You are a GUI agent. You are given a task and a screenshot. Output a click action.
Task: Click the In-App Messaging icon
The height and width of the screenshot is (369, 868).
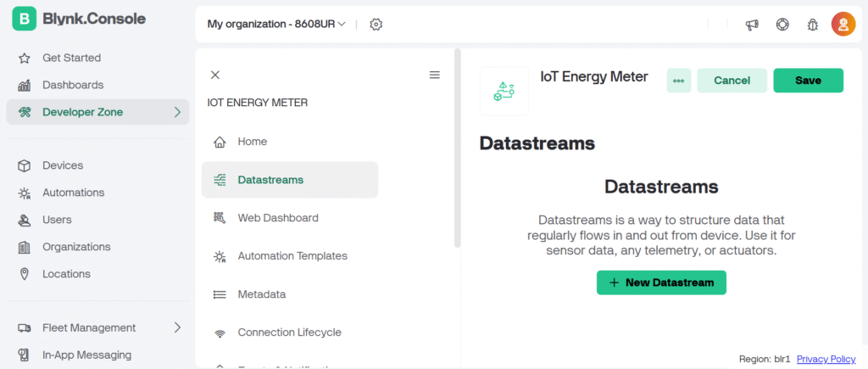[24, 355]
